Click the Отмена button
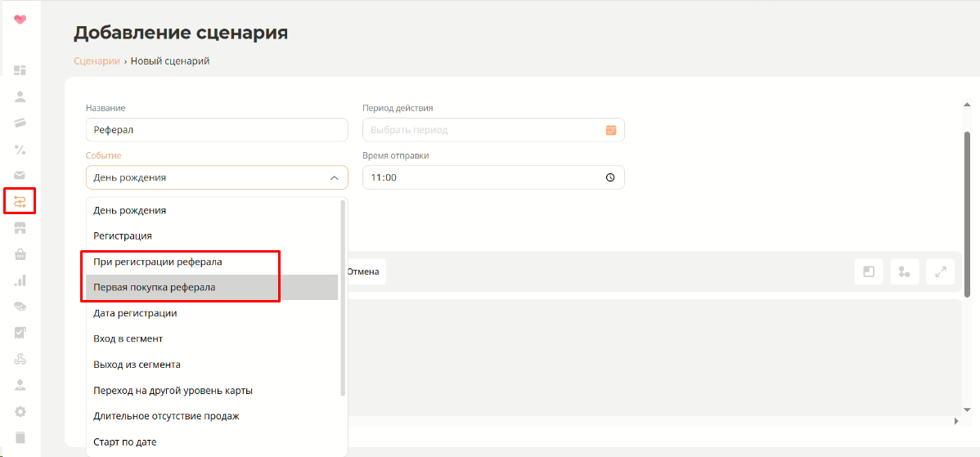 pos(363,271)
